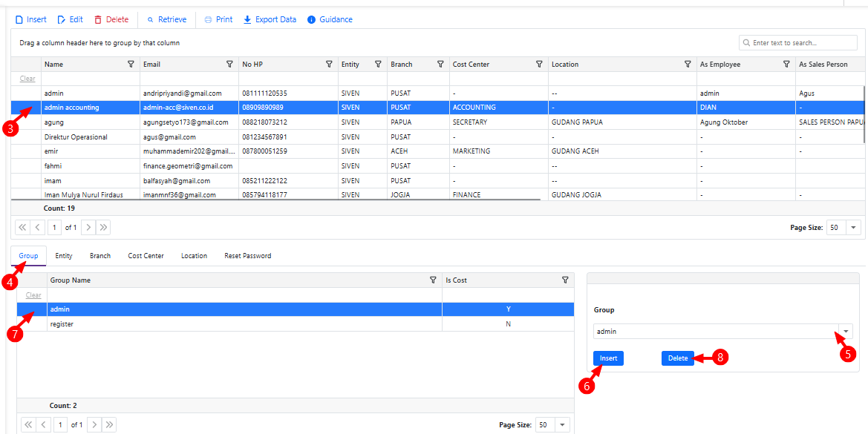Open the No HP column filter icon

click(x=329, y=64)
